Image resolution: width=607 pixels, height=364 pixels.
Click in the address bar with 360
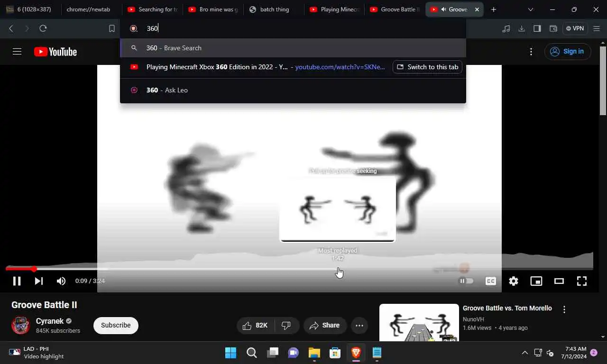click(293, 28)
